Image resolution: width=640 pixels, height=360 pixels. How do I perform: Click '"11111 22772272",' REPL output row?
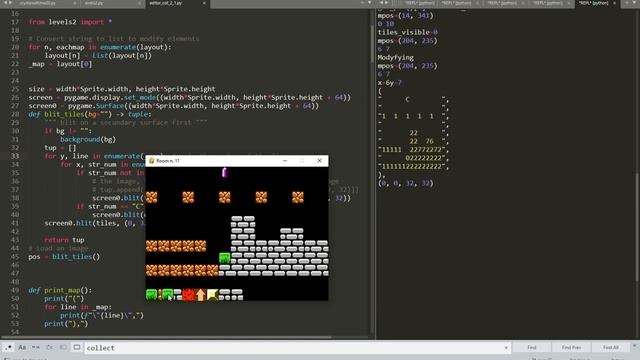[x=413, y=150]
